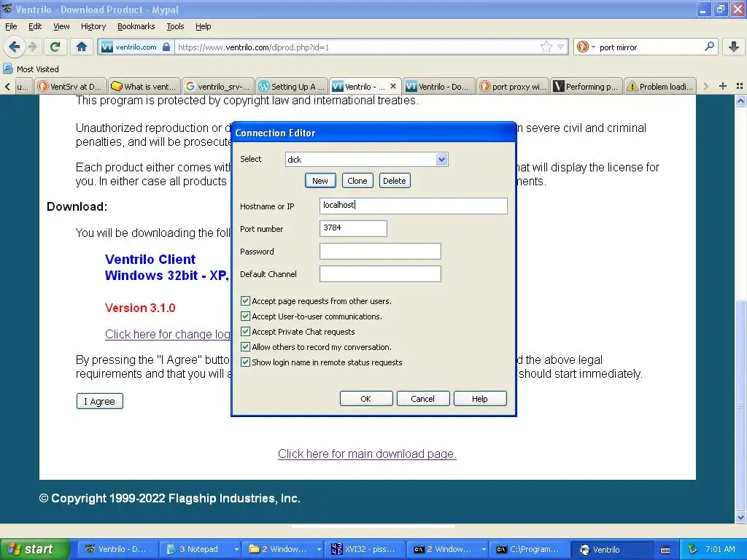The image size is (747, 560).
Task: Click the Windows start button
Action: point(34,549)
